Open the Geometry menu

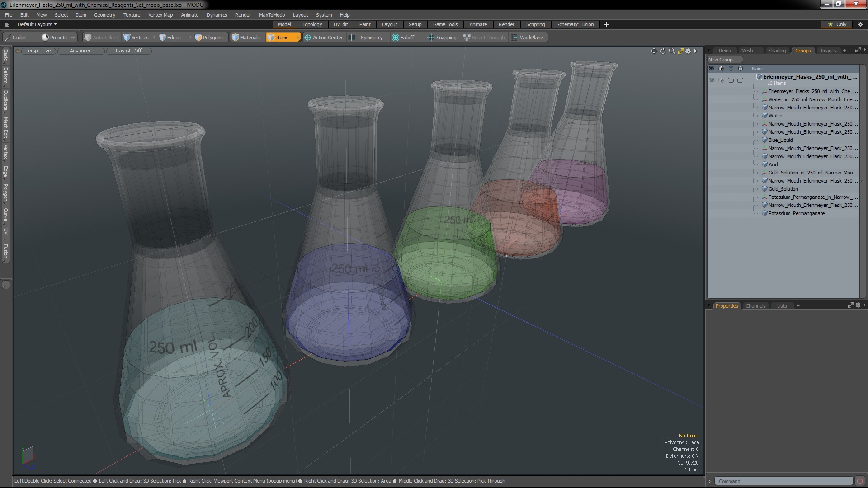coord(104,15)
